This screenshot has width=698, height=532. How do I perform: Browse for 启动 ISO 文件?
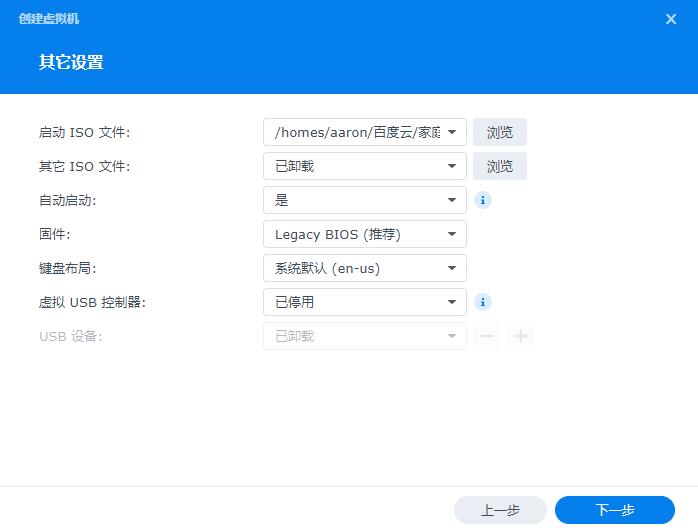(499, 132)
